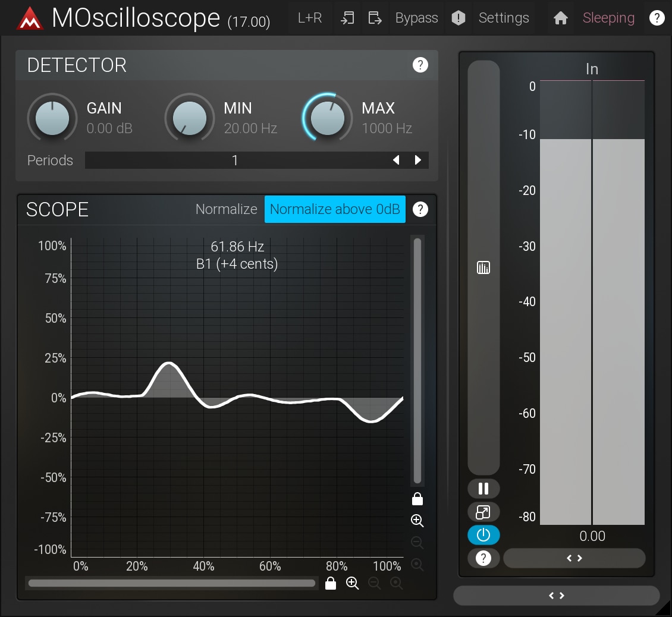The image size is (672, 617).
Task: Click the hexagon warning icon in top bar
Action: [x=458, y=18]
